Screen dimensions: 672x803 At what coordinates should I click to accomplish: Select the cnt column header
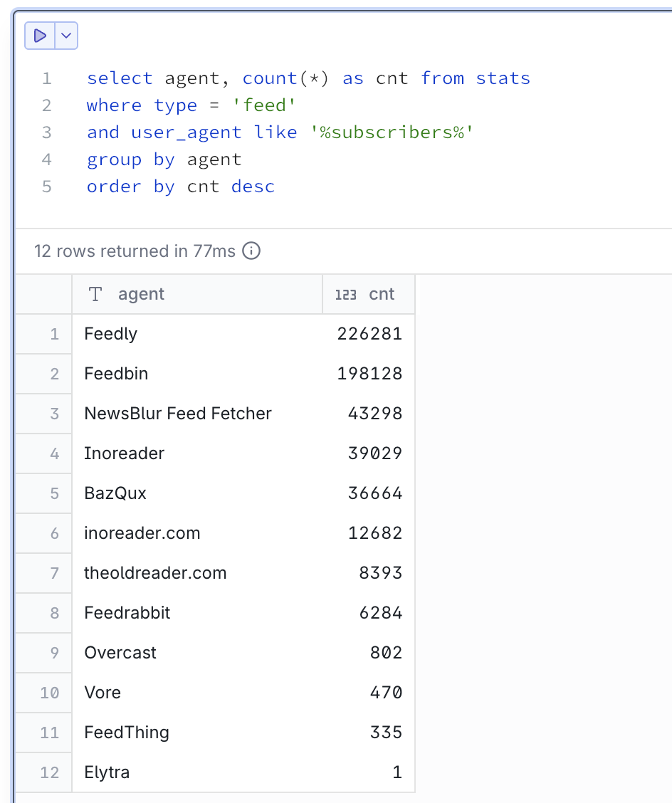[x=382, y=295]
